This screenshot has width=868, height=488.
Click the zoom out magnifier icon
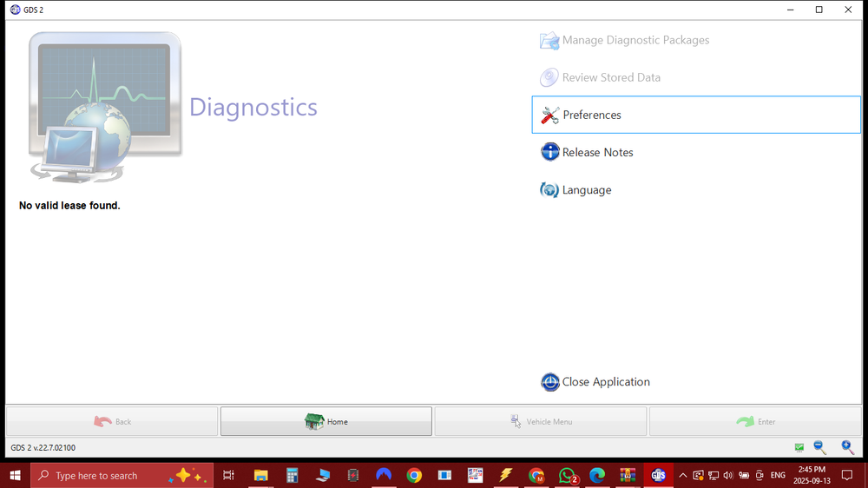[820, 447]
